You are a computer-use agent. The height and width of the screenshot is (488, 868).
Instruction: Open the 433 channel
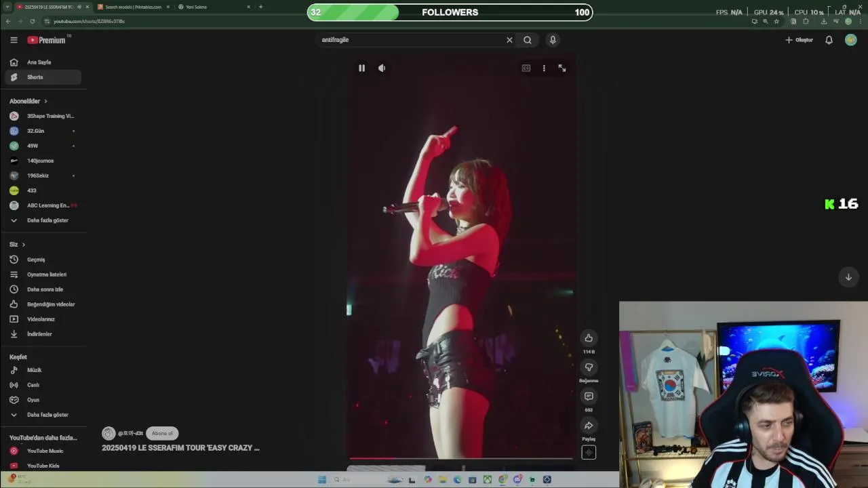point(43,190)
